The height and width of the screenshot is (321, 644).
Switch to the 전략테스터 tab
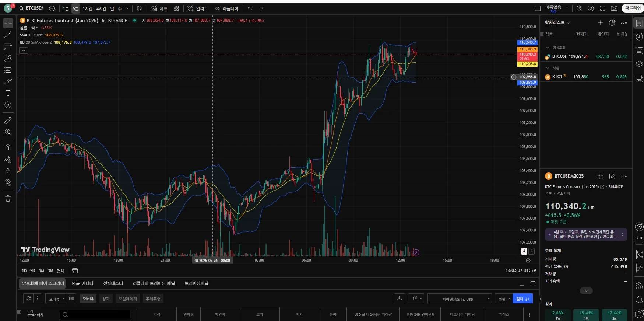(113, 283)
